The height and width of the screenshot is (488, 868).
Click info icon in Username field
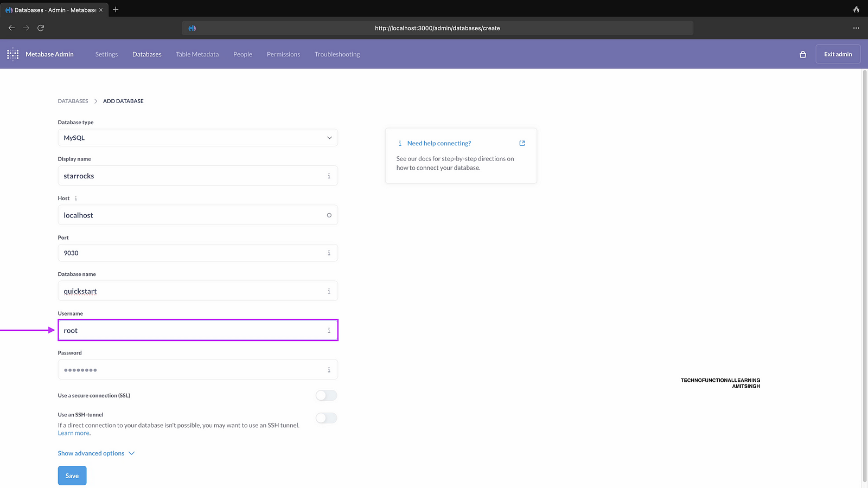[329, 330]
